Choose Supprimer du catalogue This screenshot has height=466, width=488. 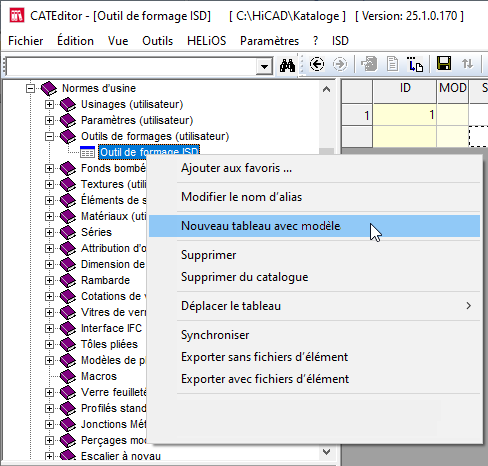[x=314, y=277]
